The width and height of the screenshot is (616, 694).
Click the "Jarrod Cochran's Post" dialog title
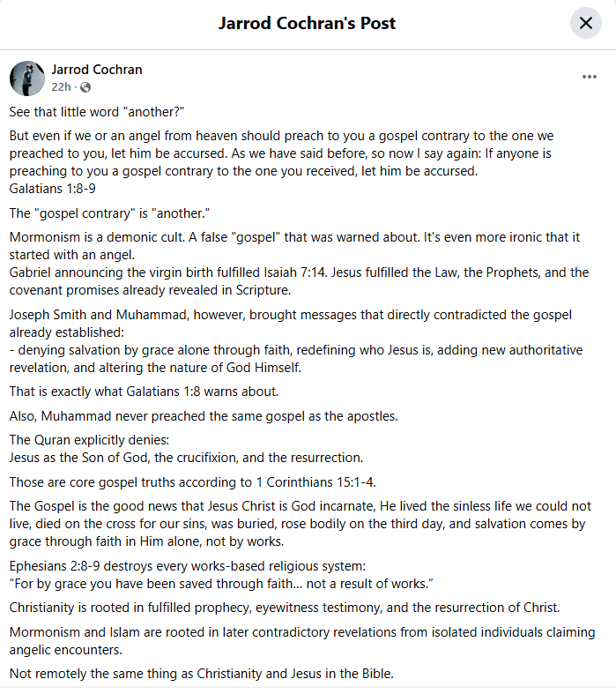point(307,23)
